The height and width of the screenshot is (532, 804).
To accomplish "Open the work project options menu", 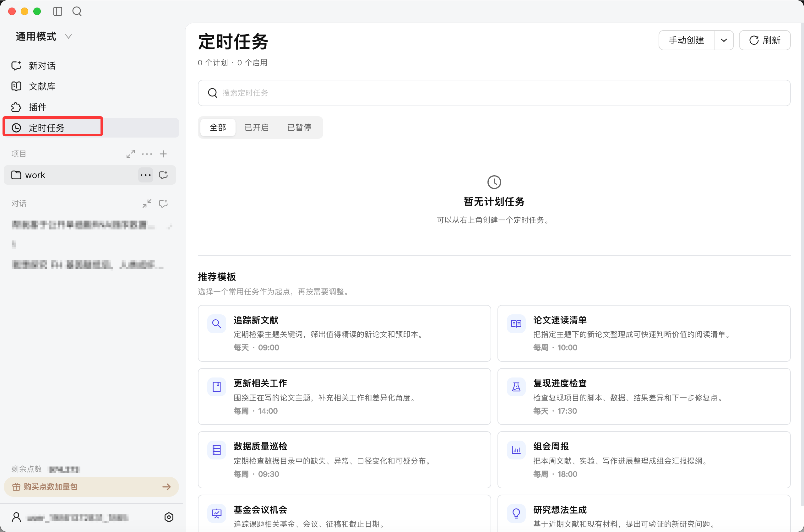I will tap(145, 175).
